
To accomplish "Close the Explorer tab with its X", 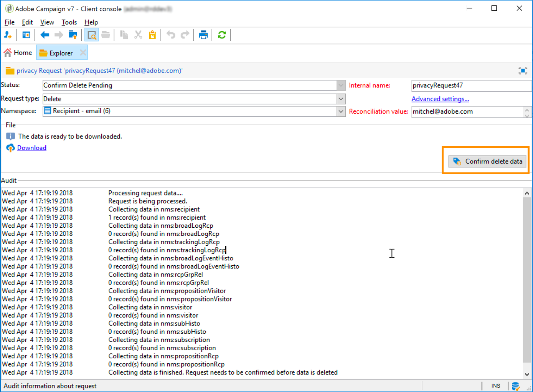I will [x=83, y=53].
